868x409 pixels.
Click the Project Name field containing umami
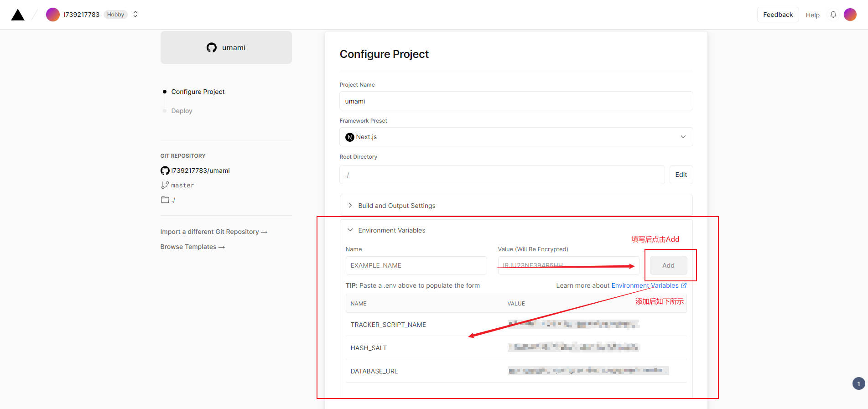516,101
